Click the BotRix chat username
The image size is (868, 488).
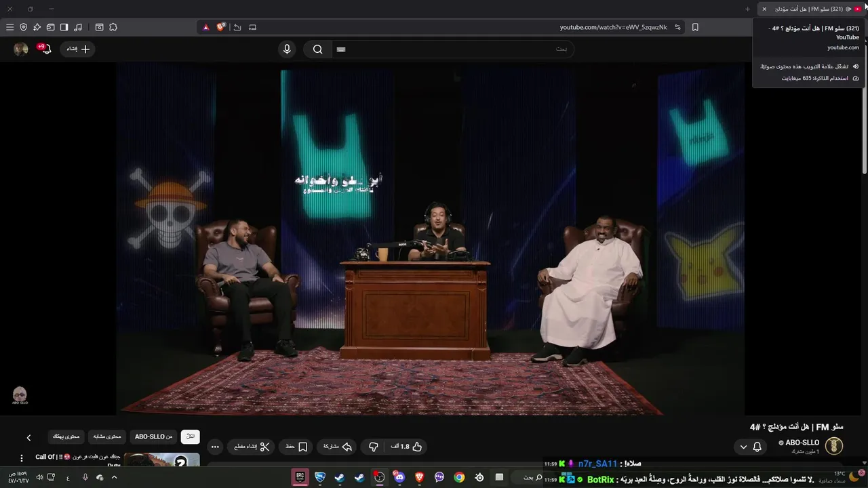[600, 479]
